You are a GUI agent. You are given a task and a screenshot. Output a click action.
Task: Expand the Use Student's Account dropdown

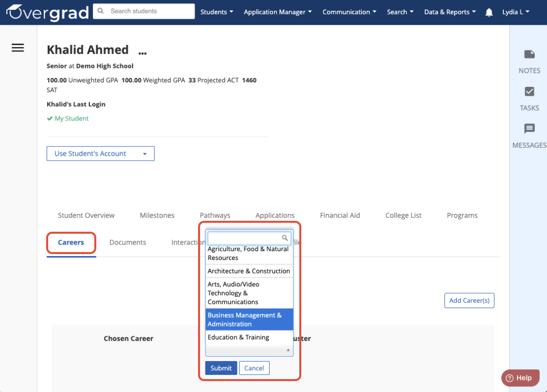coord(100,153)
